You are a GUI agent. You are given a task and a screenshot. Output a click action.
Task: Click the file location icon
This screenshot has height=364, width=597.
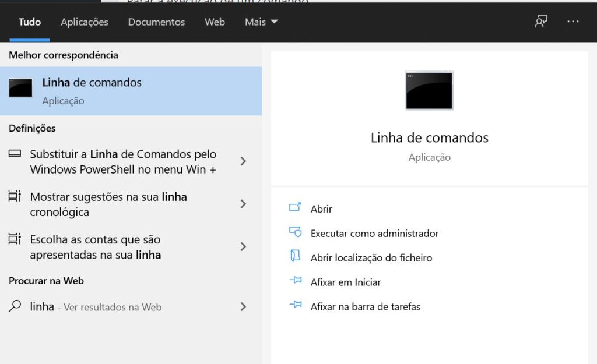[295, 257]
